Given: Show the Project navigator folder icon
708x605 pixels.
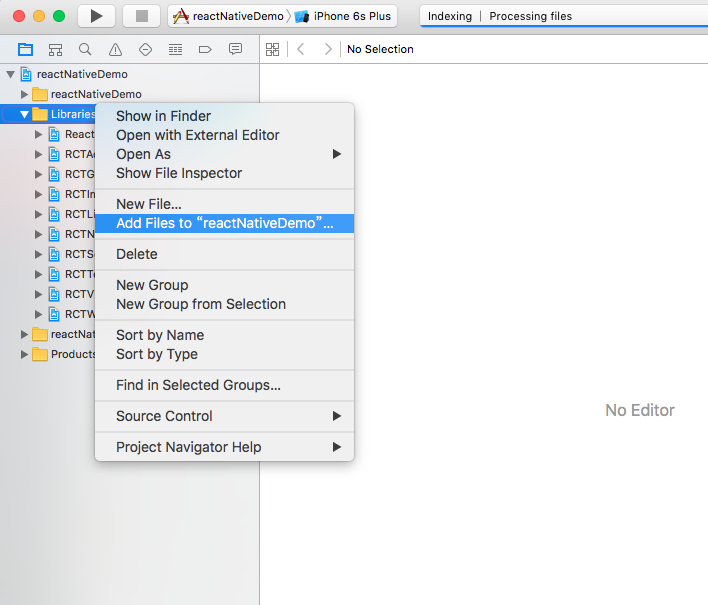Looking at the screenshot, I should pyautogui.click(x=25, y=49).
